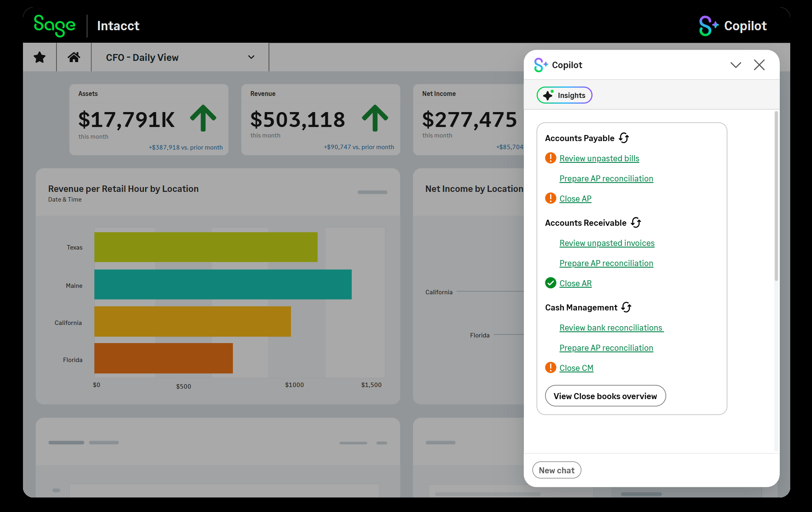Click the Net Income by Location title
The width and height of the screenshot is (812, 512).
tap(474, 189)
